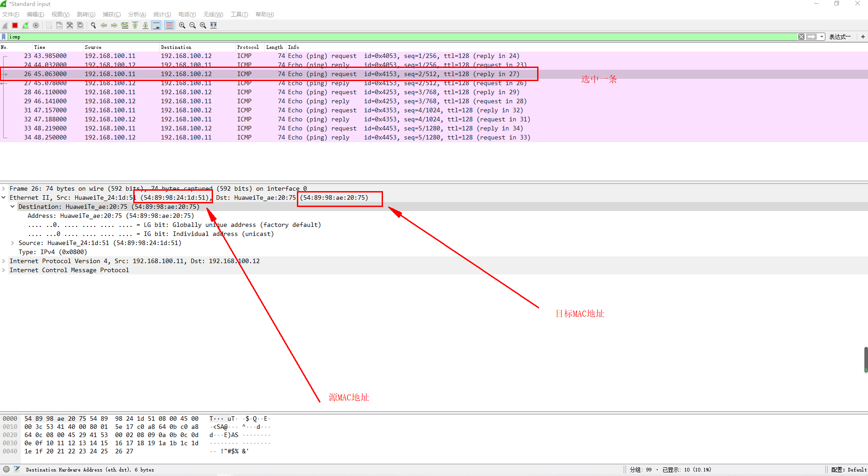The height and width of the screenshot is (476, 868).
Task: Stop the running packet capture
Action: click(15, 25)
